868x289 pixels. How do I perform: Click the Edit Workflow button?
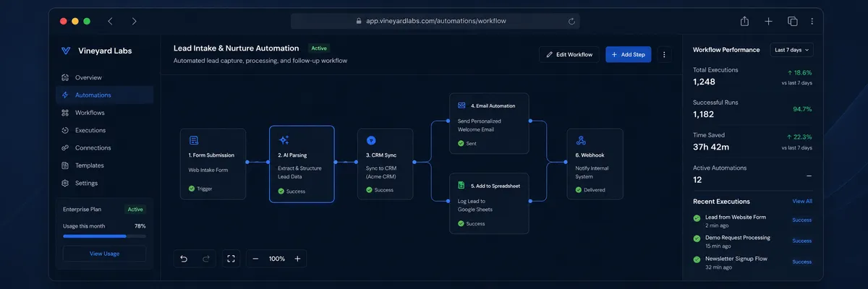(x=569, y=54)
